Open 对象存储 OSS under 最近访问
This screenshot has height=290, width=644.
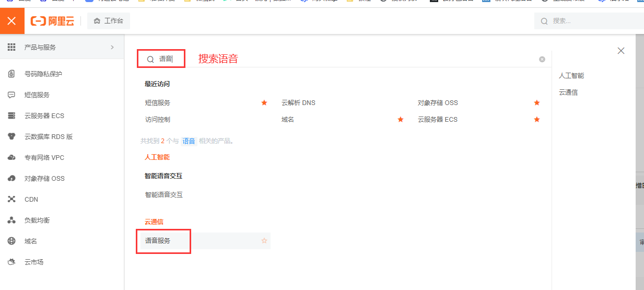[438, 103]
